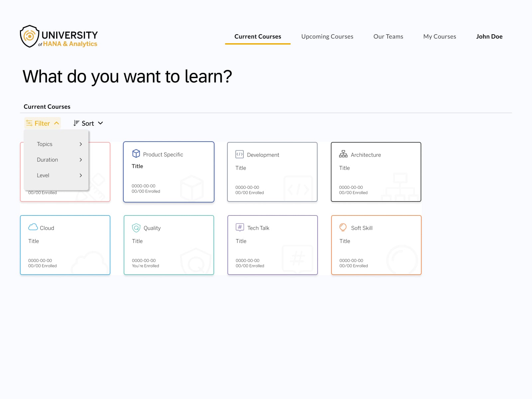Viewport: 532px width, 399px height.
Task: Click the Architecture hierarchy icon
Action: coord(343,154)
